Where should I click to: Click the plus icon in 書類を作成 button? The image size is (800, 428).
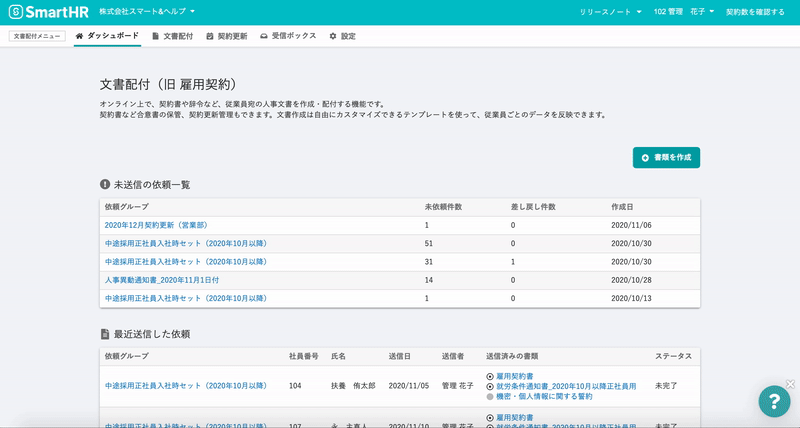point(645,158)
